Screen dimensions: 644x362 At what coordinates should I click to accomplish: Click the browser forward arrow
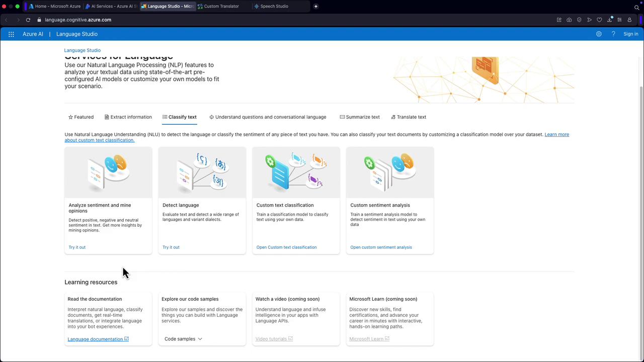(18, 20)
